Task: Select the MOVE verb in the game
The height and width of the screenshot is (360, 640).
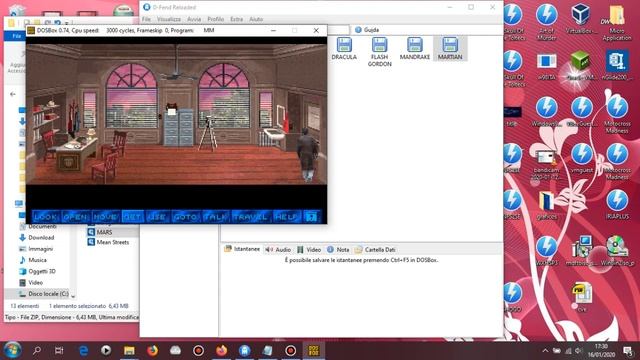Action: [106, 217]
